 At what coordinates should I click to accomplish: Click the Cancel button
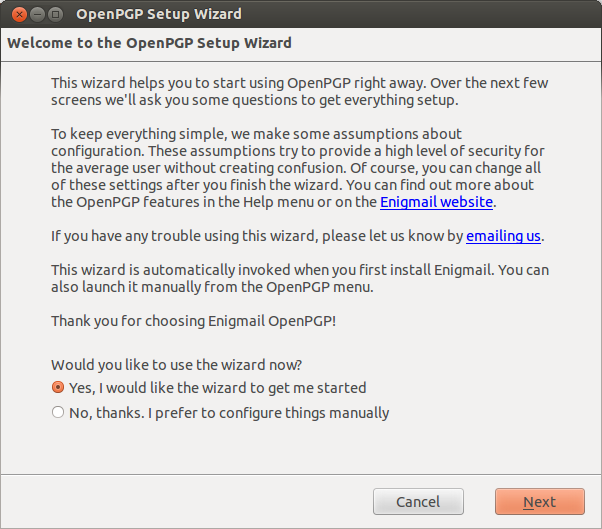[418, 501]
